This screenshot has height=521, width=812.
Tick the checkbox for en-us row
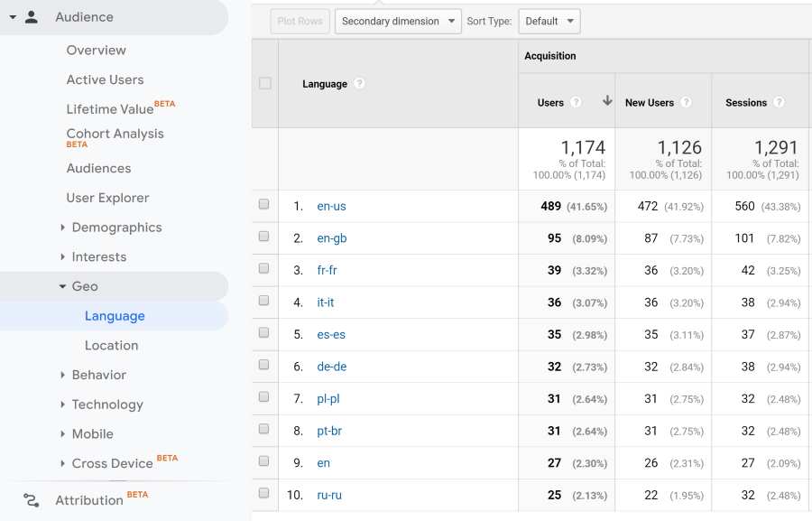point(264,205)
